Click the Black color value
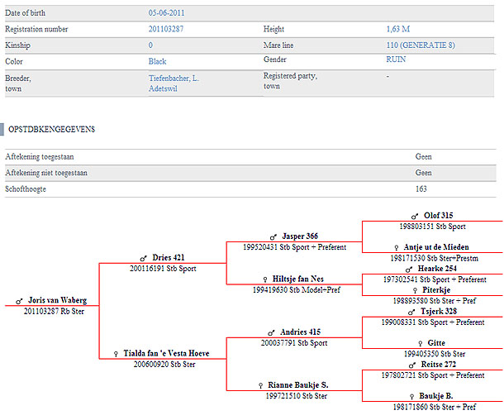The height and width of the screenshot is (420, 504). pyautogui.click(x=157, y=61)
